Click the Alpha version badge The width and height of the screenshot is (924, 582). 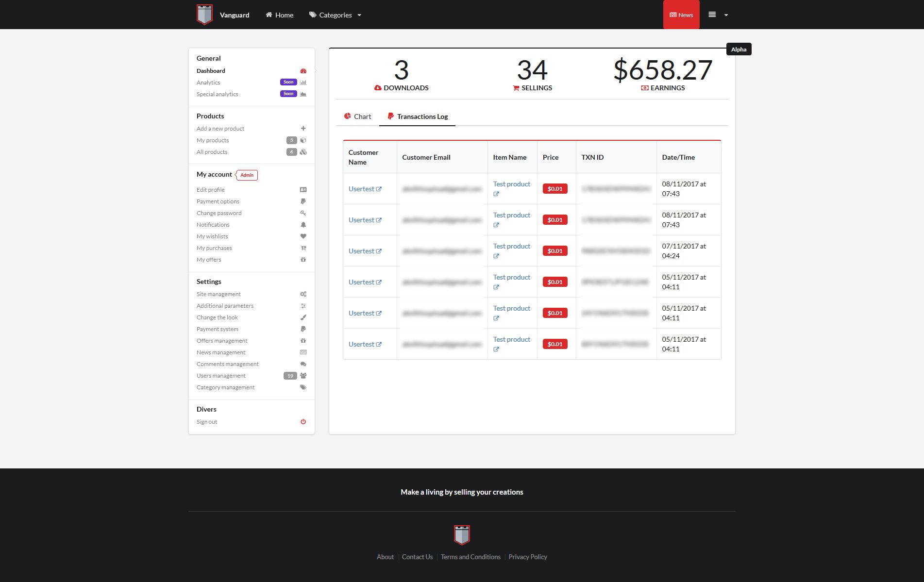click(x=739, y=49)
